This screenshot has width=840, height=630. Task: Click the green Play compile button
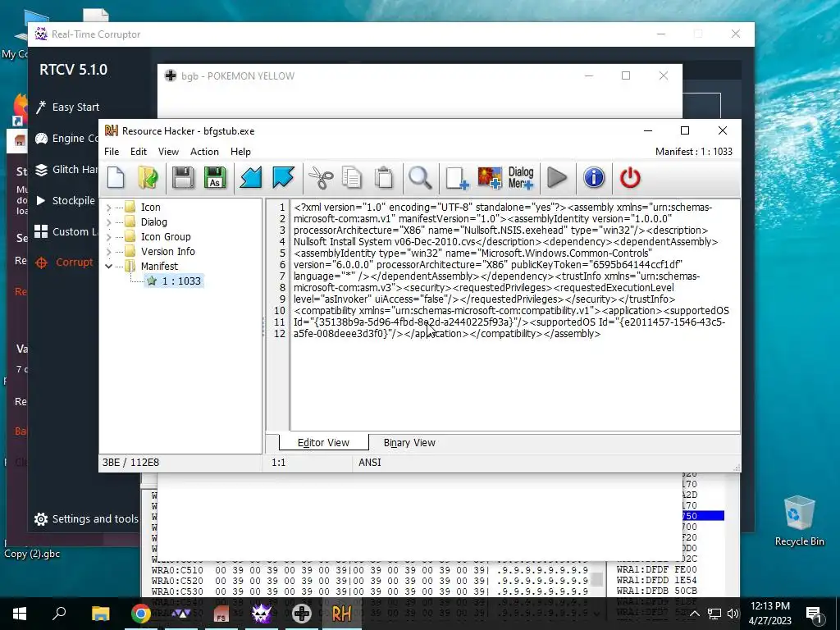pyautogui.click(x=557, y=178)
